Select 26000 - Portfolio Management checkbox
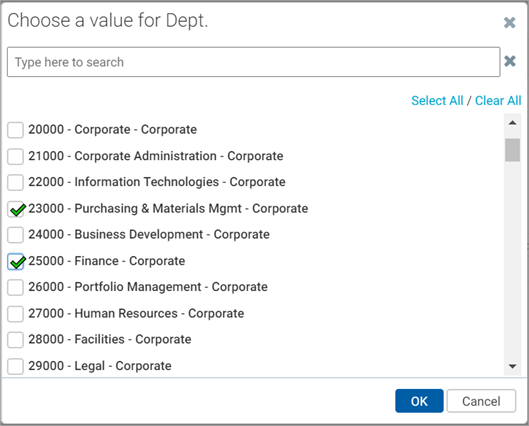The width and height of the screenshot is (529, 426). (x=15, y=287)
